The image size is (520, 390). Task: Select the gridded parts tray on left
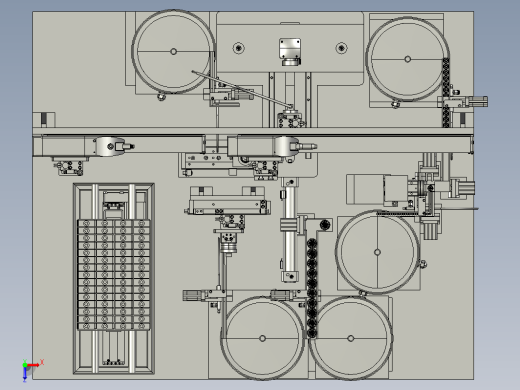(114, 275)
